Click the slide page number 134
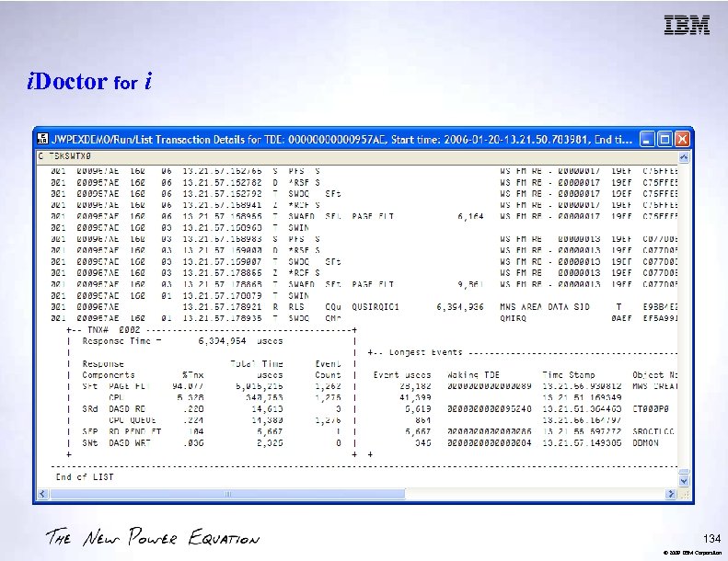The image size is (728, 561). tap(711, 538)
